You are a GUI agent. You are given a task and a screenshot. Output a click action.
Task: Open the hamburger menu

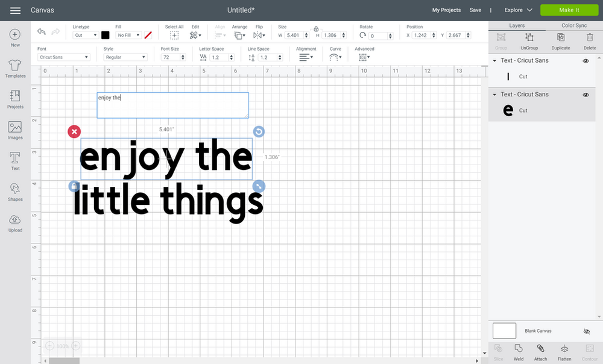click(x=15, y=10)
